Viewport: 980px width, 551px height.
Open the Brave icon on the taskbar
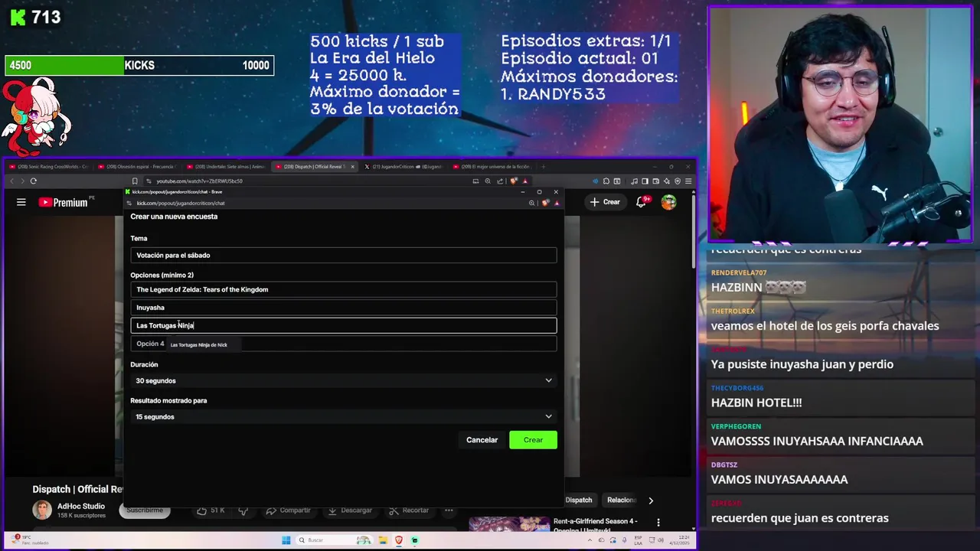[399, 540]
